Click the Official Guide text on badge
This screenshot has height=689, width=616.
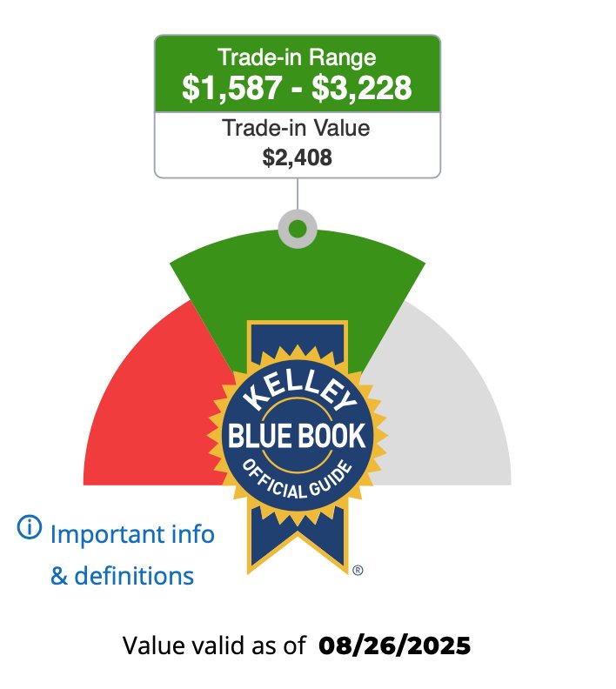[298, 481]
